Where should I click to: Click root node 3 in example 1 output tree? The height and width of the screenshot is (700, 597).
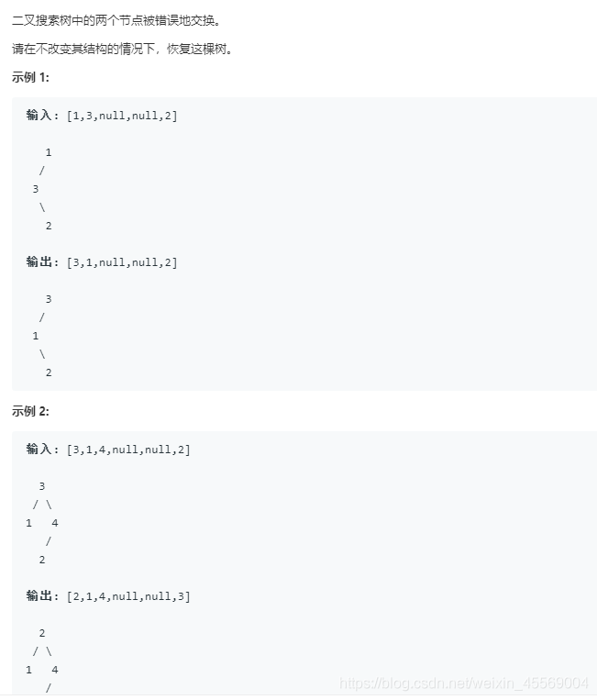(x=48, y=299)
